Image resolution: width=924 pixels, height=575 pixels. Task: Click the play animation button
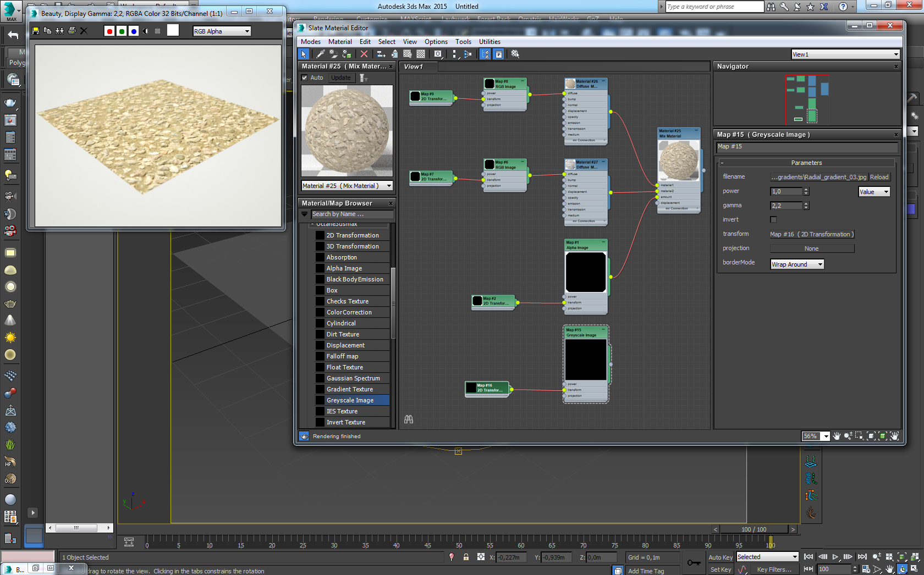835,557
